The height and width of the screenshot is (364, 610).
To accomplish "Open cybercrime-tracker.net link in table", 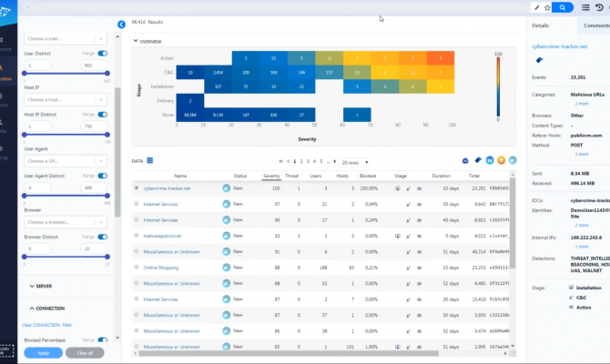I will 167,188.
